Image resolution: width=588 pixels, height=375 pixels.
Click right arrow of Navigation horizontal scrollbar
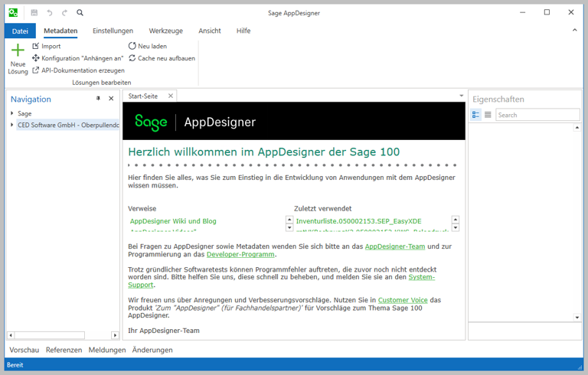(115, 335)
